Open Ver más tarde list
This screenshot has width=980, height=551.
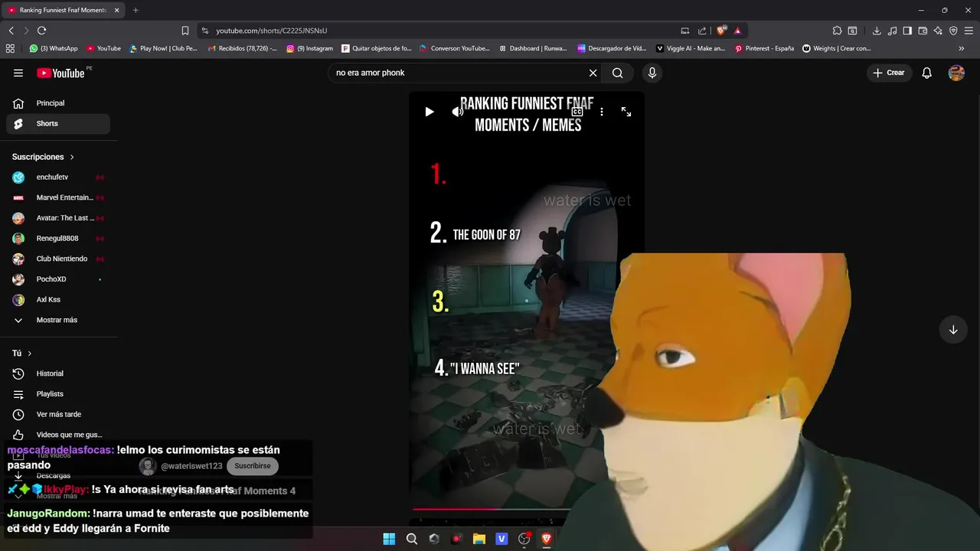coord(58,415)
